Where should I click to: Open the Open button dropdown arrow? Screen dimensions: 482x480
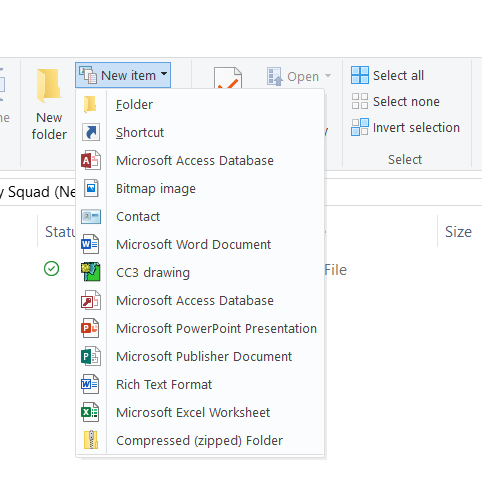(x=328, y=76)
